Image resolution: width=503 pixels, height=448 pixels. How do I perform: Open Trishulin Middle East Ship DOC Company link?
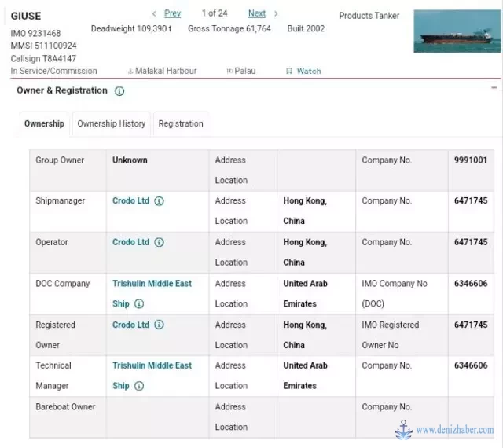pyautogui.click(x=152, y=284)
